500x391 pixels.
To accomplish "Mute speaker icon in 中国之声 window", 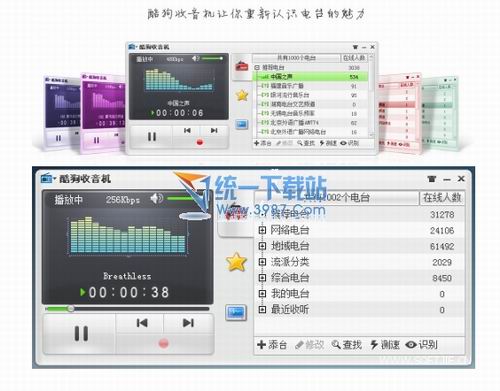I will tap(195, 59).
